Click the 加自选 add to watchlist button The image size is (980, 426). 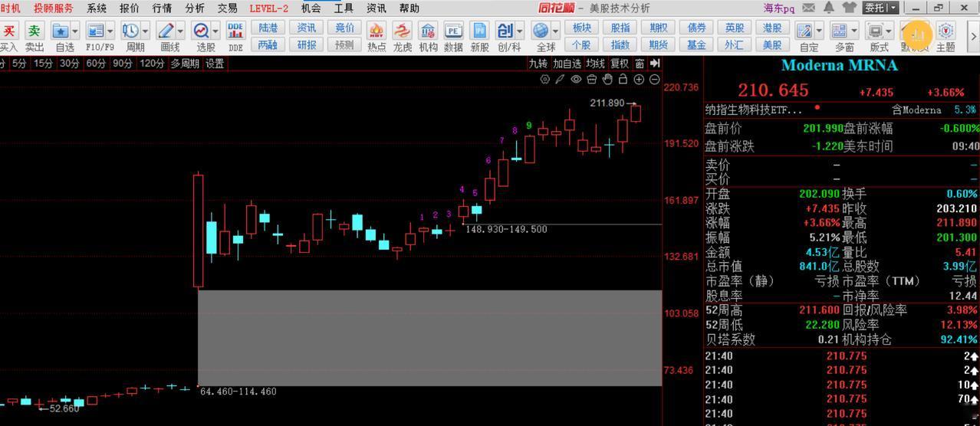[x=567, y=63]
